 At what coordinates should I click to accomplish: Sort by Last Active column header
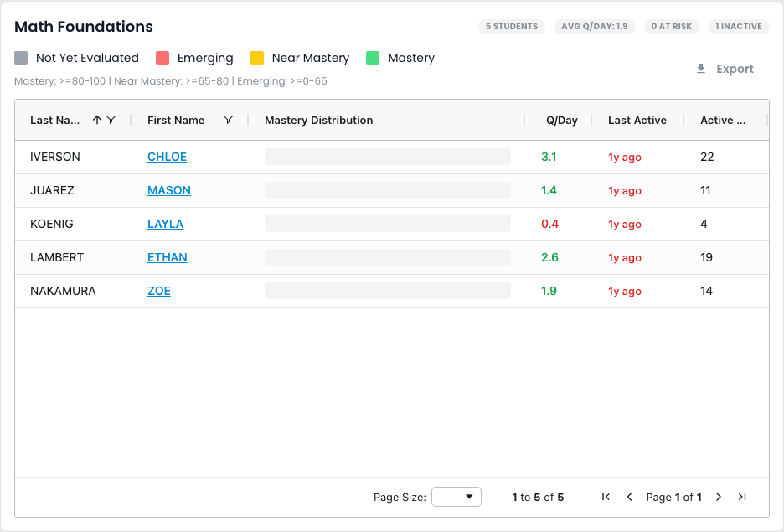(x=637, y=120)
